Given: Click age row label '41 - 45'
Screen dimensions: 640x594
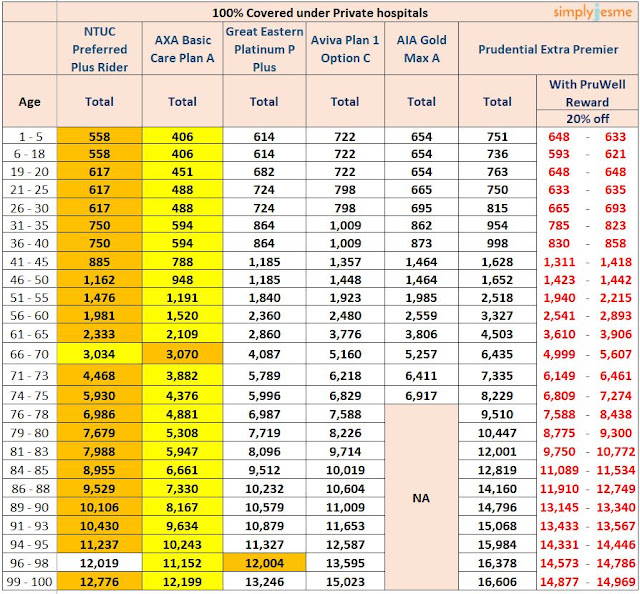Looking at the screenshot, I should click(29, 262).
